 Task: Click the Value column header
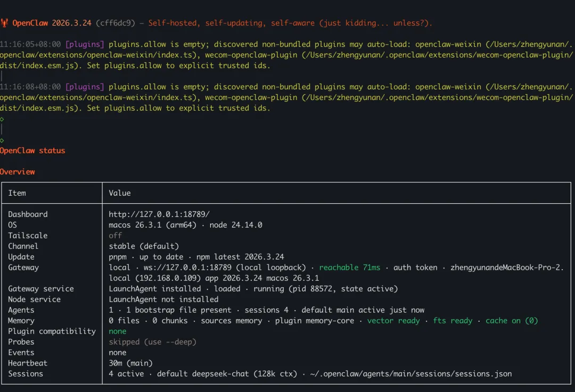click(x=120, y=193)
